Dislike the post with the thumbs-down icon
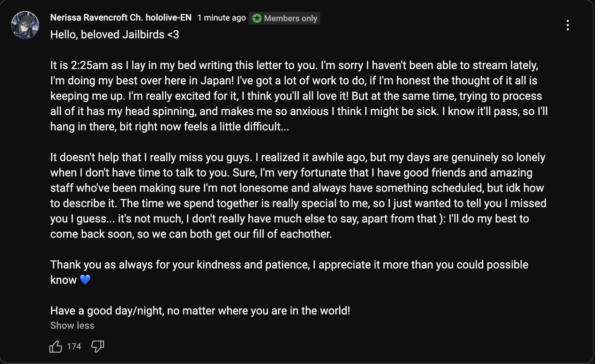Viewport: 595px width, 364px height. tap(98, 347)
